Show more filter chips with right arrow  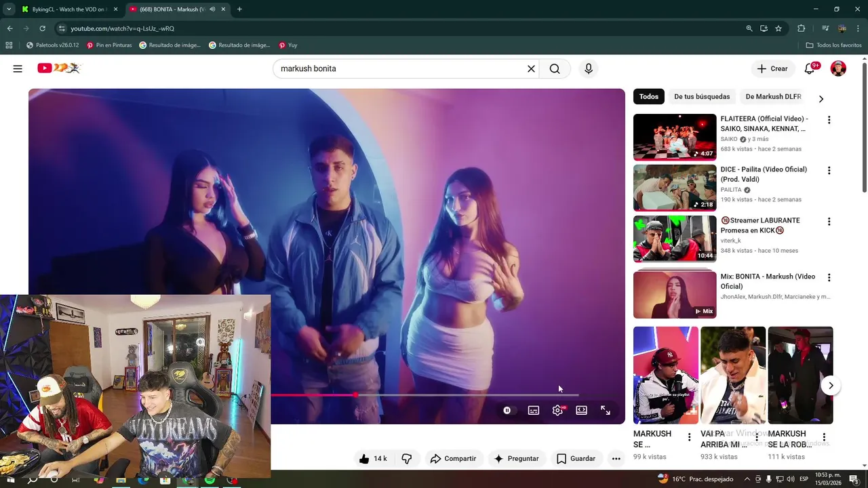pyautogui.click(x=821, y=99)
